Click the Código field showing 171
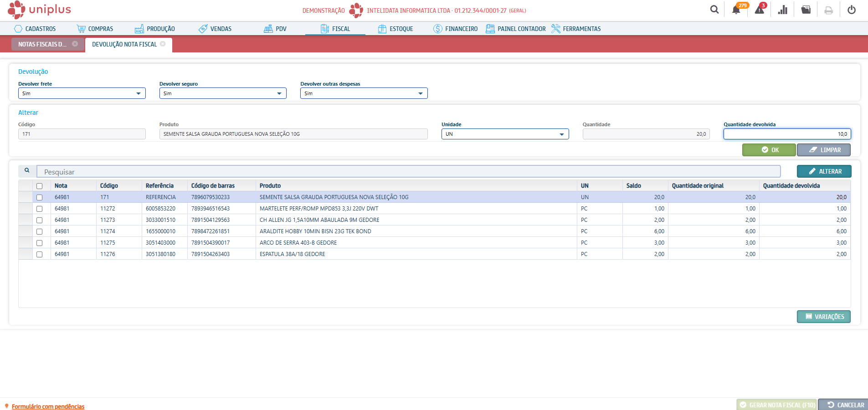This screenshot has width=868, height=410. (x=82, y=134)
